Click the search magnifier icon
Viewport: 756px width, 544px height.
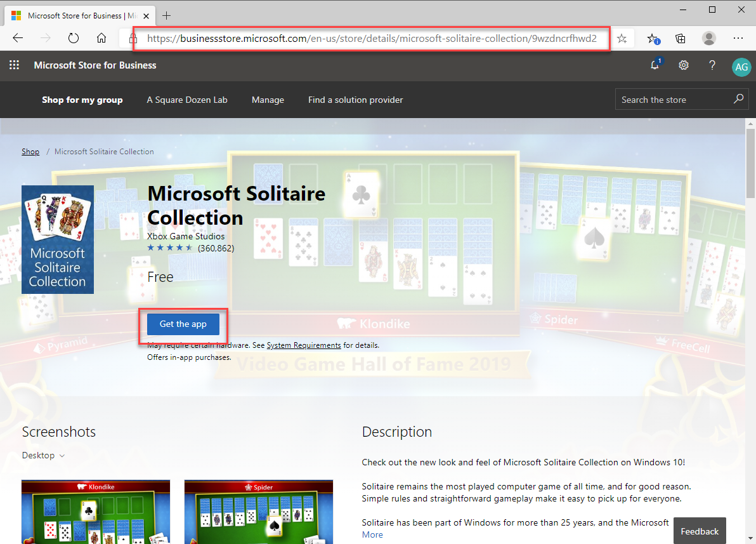(738, 99)
